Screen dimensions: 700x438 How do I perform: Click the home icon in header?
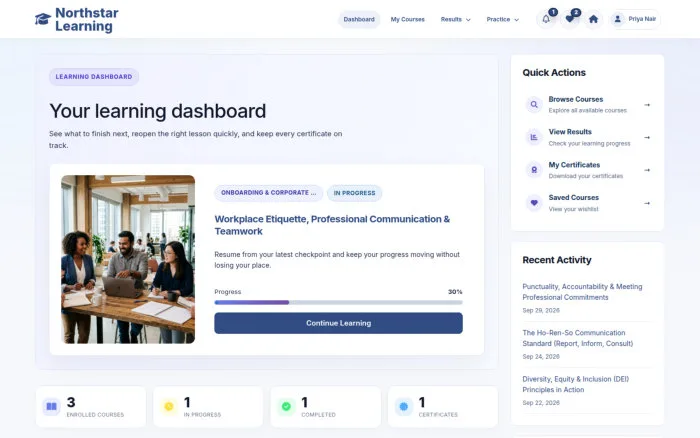tap(593, 19)
